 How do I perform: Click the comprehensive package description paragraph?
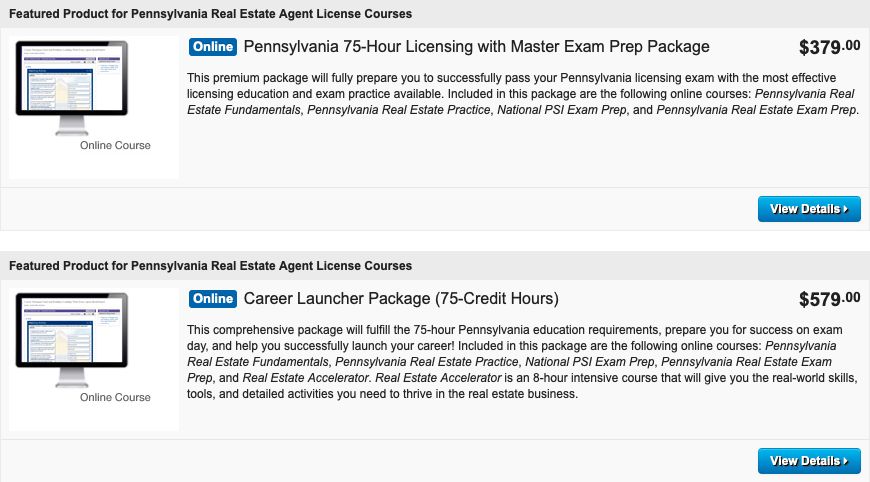tap(522, 362)
